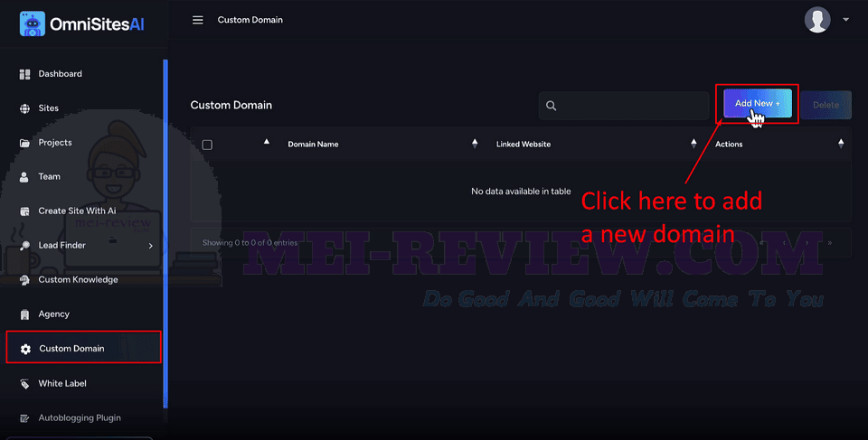
Task: Click the White Label tag icon
Action: pos(24,384)
